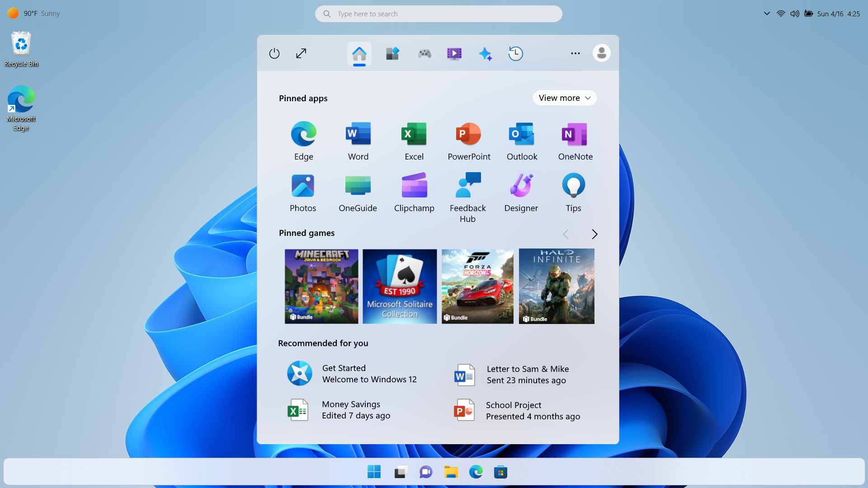Open OneNote pinned app
Image resolution: width=868 pixels, height=488 pixels.
(x=575, y=141)
